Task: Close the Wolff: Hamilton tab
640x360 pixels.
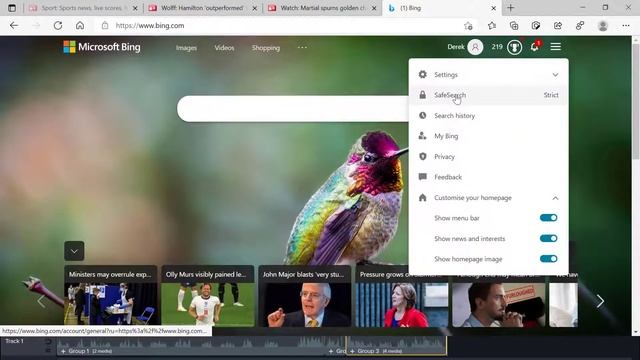Action: click(x=255, y=8)
